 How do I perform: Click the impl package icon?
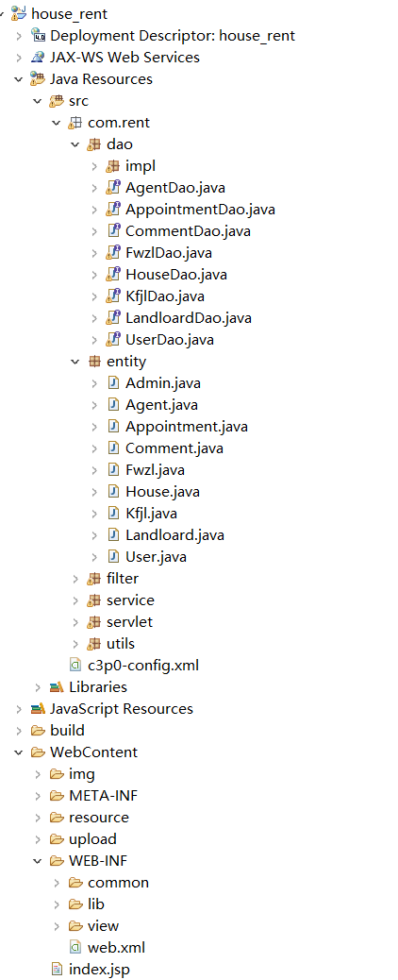click(113, 165)
